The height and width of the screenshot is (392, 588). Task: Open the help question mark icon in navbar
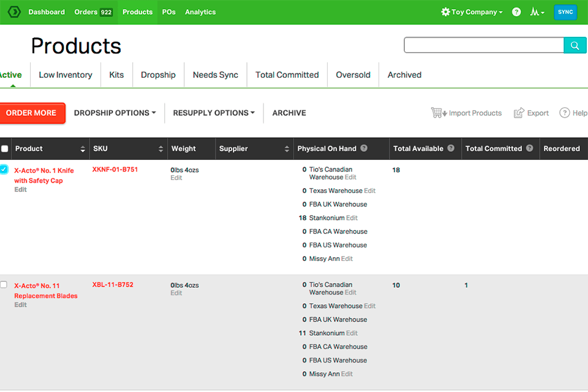(x=516, y=12)
